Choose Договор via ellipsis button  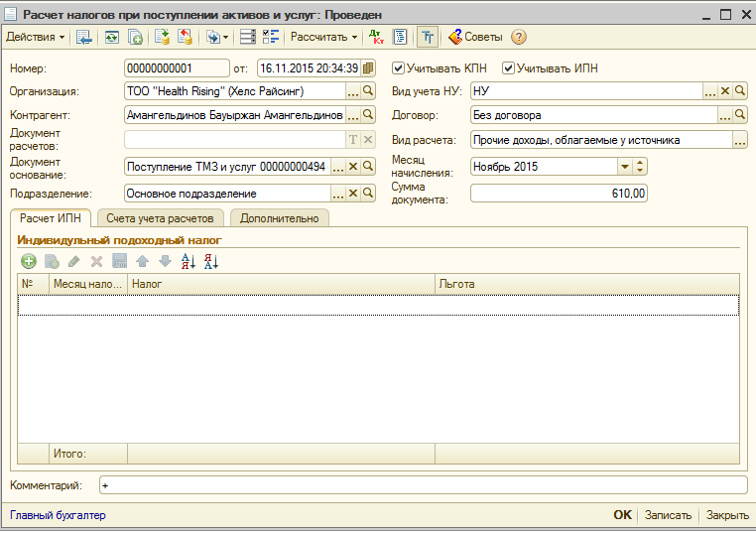[x=724, y=115]
